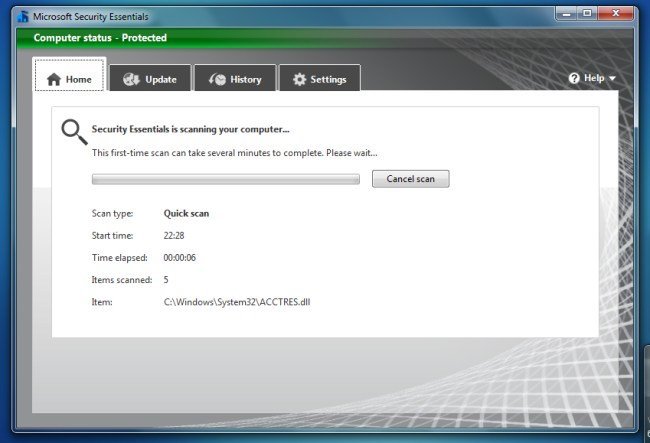Screen dimensions: 650x443
Task: Click the scan progress bar
Action: [x=226, y=179]
